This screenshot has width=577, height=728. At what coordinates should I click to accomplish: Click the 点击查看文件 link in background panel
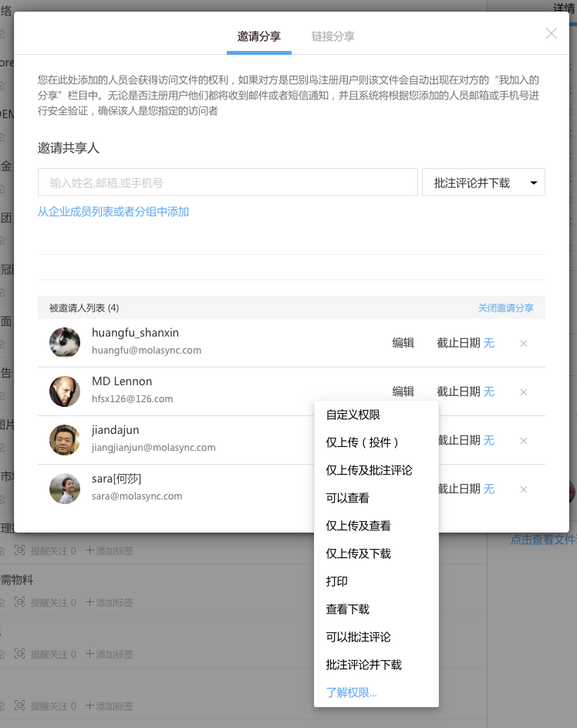pyautogui.click(x=543, y=540)
